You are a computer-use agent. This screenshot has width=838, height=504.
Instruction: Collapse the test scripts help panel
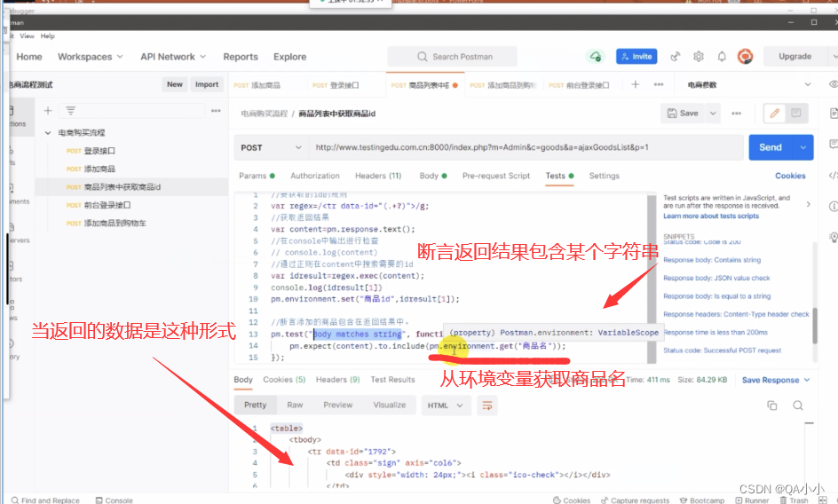coord(808,204)
